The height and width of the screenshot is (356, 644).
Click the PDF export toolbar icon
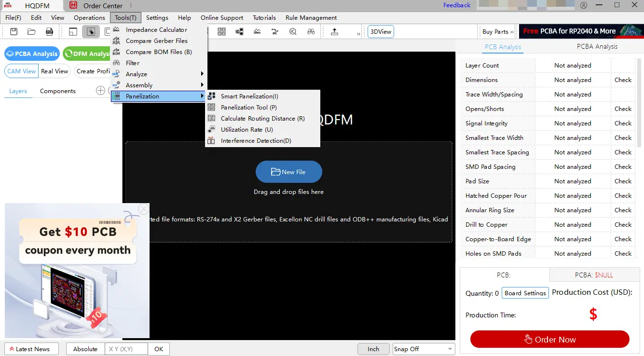tap(49, 32)
